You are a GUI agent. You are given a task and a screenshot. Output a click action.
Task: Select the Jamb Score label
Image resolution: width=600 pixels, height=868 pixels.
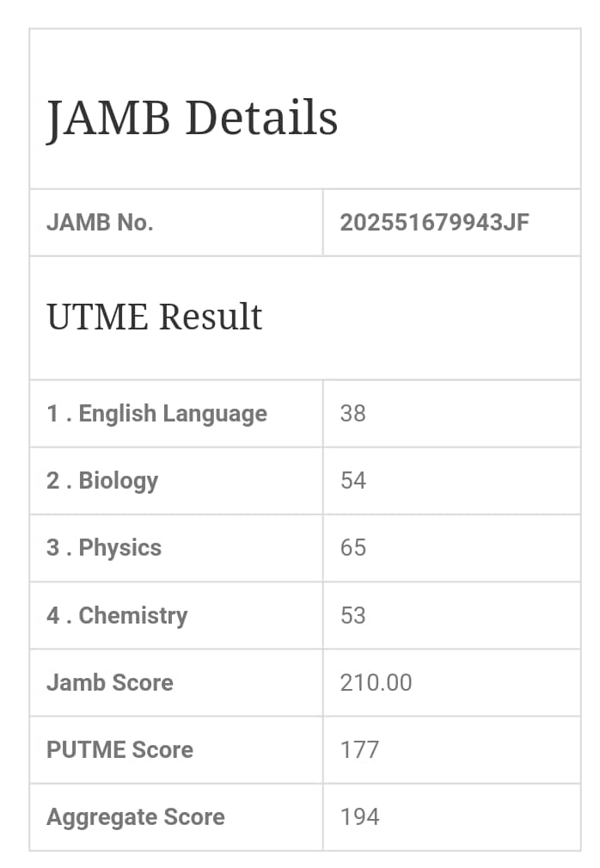110,683
